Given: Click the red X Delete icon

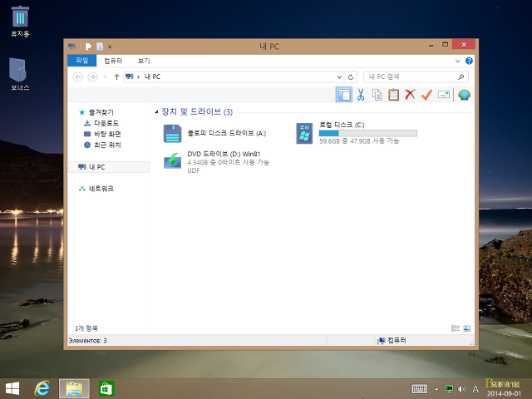Looking at the screenshot, I should [410, 94].
